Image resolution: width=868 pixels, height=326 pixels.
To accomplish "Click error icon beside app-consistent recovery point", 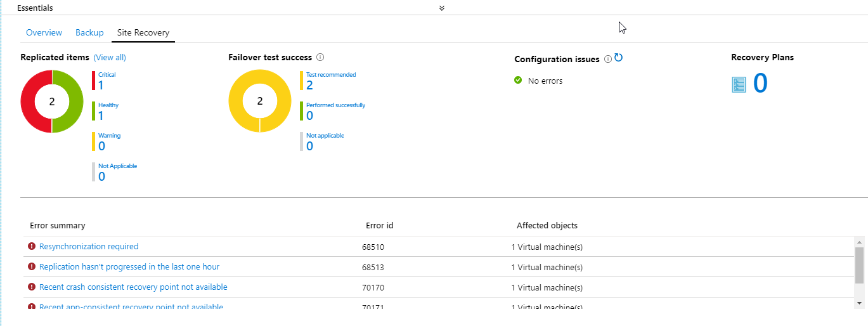I will tap(32, 307).
